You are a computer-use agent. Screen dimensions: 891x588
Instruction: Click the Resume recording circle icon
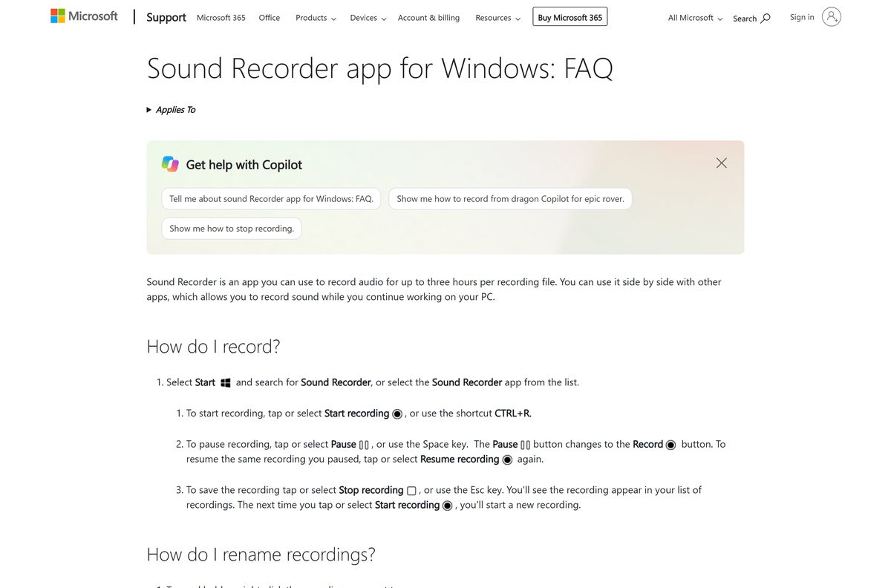pyautogui.click(x=507, y=460)
